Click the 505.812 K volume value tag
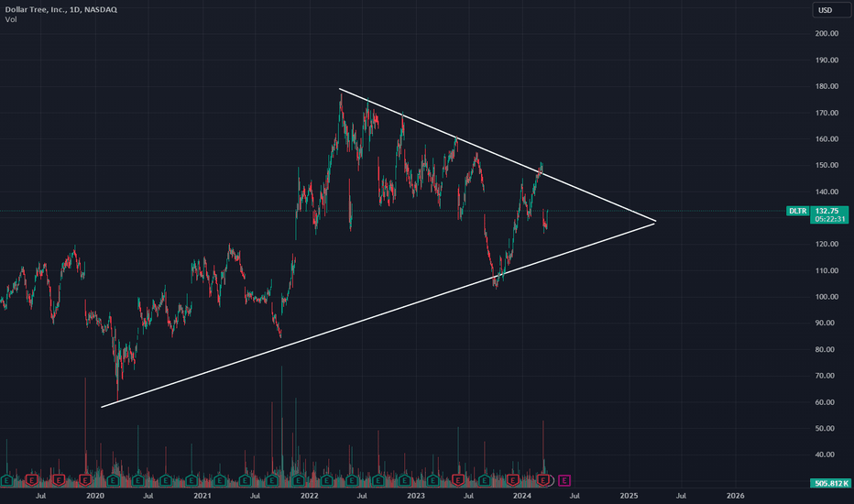 click(829, 483)
